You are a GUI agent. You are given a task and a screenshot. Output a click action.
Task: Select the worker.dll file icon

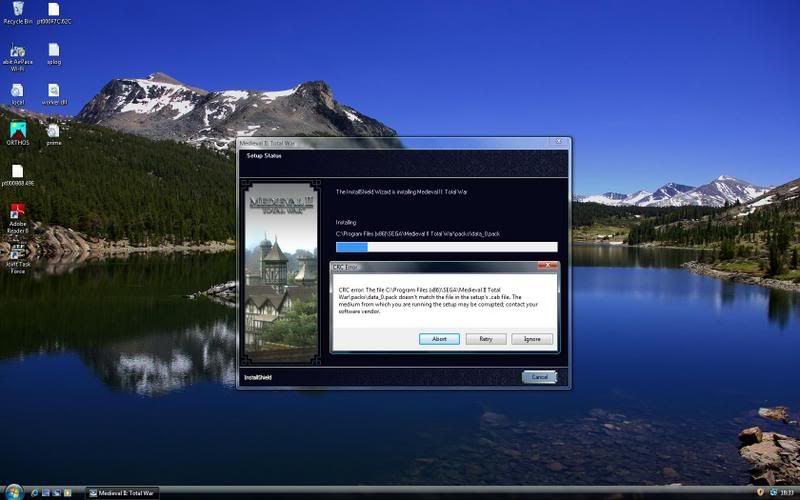[54, 94]
